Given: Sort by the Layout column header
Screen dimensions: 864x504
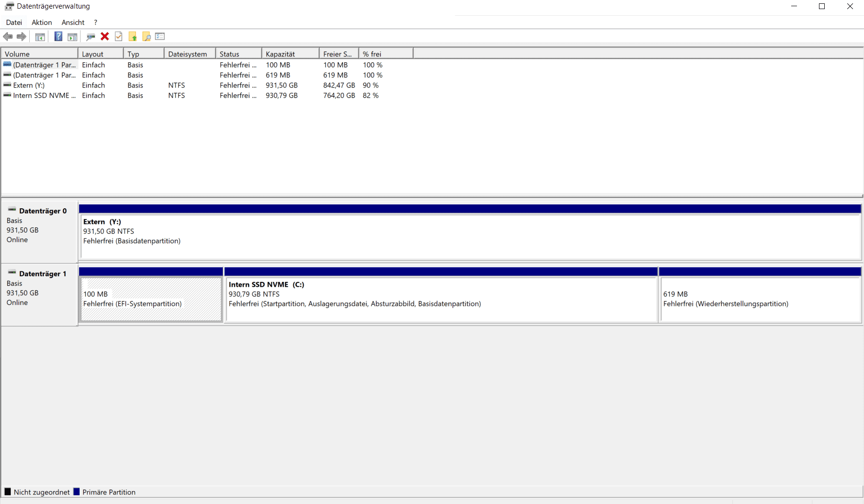Looking at the screenshot, I should pos(101,54).
